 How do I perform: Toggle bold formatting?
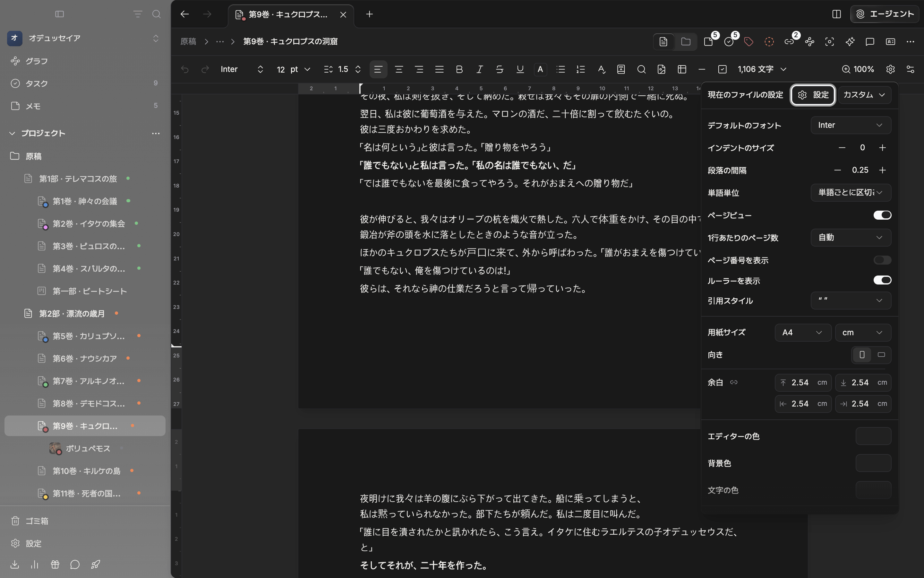click(x=459, y=69)
